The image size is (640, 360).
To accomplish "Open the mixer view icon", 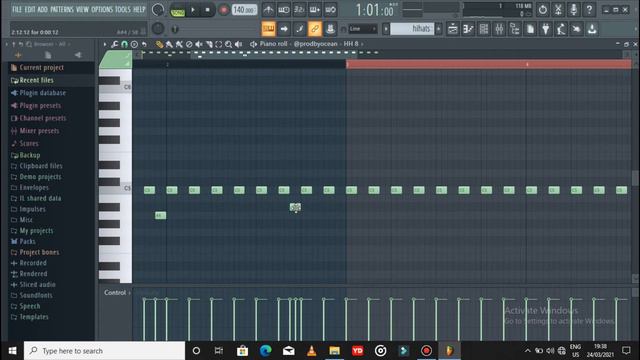I will click(499, 29).
